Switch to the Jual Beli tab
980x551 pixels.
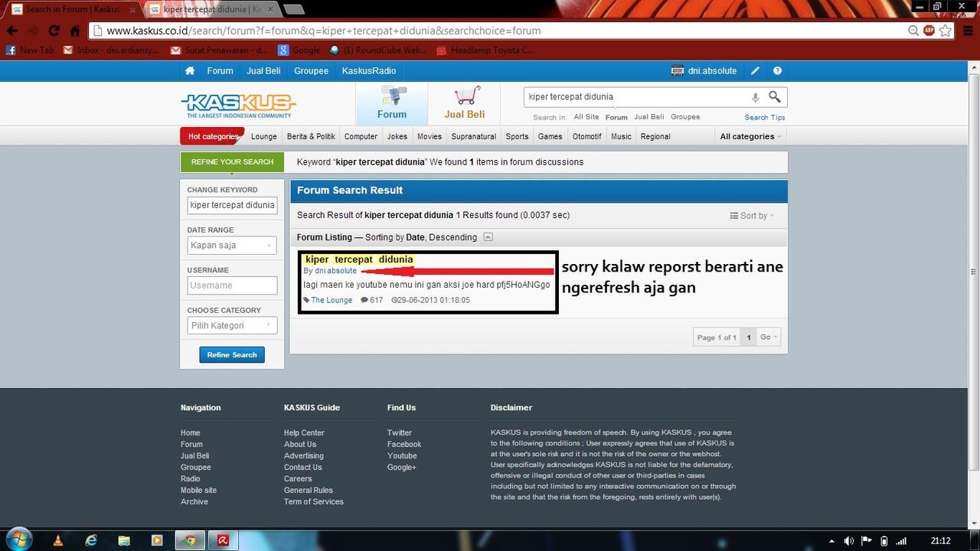[465, 103]
